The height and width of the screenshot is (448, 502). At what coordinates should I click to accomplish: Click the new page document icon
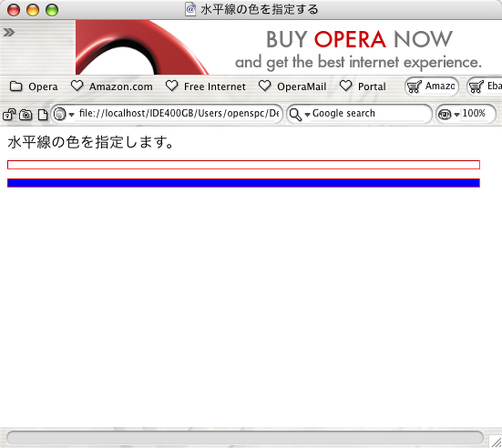(x=43, y=115)
